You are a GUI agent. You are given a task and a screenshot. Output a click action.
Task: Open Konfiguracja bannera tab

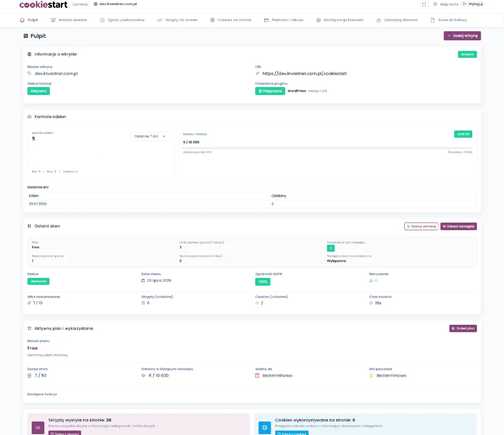tap(340, 20)
